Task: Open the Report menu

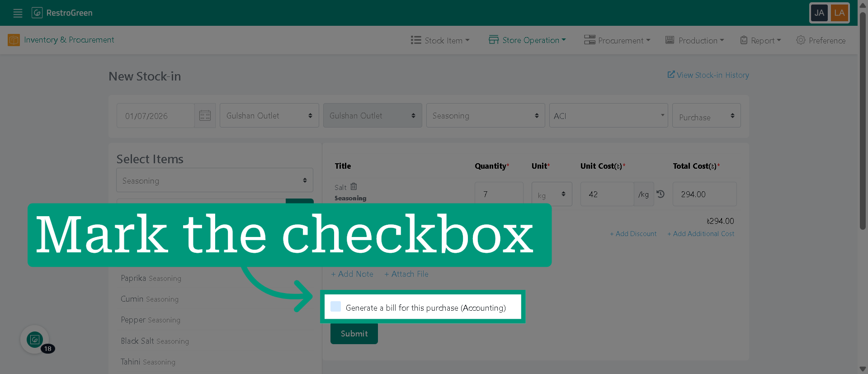Action: 760,40
